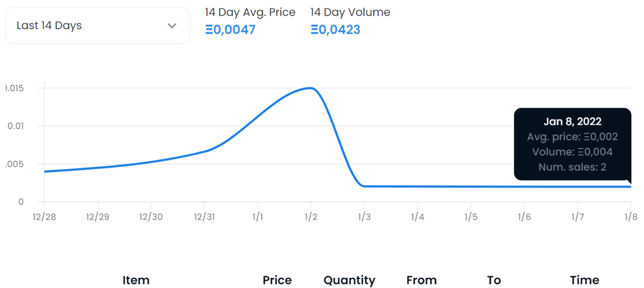The height and width of the screenshot is (288, 644).
Task: Click the From column header
Action: (421, 280)
